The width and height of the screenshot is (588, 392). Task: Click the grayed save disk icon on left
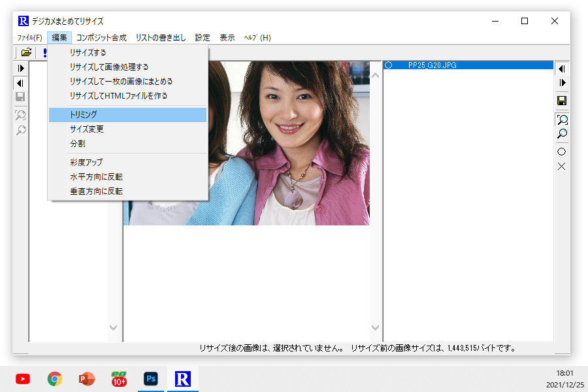click(x=20, y=97)
